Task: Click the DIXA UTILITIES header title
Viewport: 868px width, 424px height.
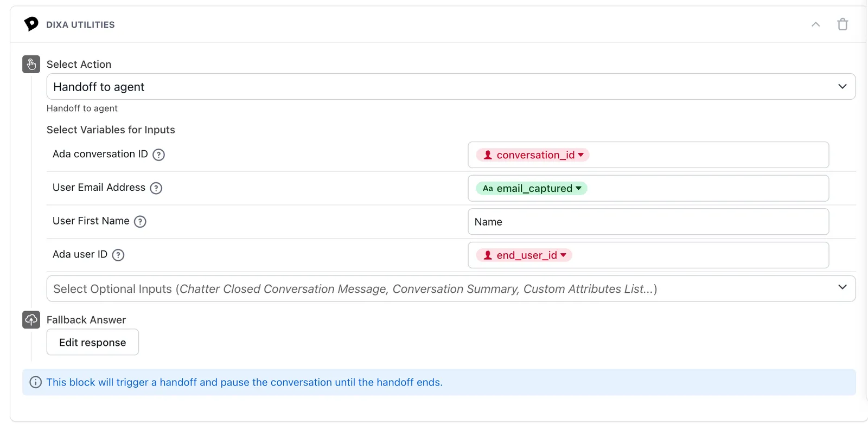Action: click(x=80, y=25)
